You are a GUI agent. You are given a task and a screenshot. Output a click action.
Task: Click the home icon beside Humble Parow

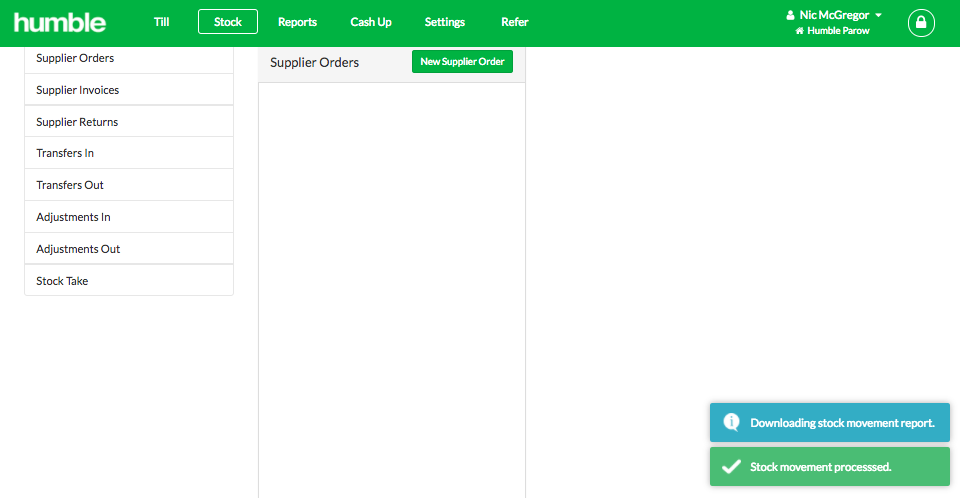[x=800, y=31]
